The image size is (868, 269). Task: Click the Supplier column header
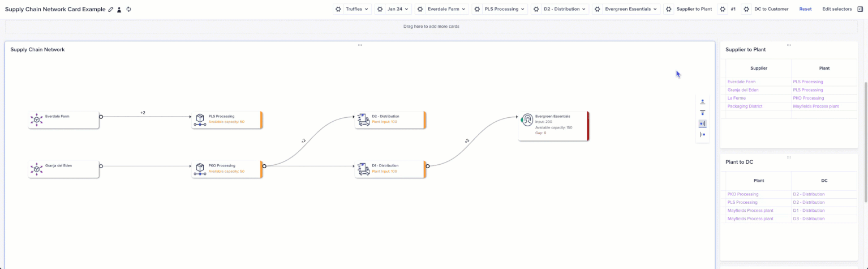[759, 68]
